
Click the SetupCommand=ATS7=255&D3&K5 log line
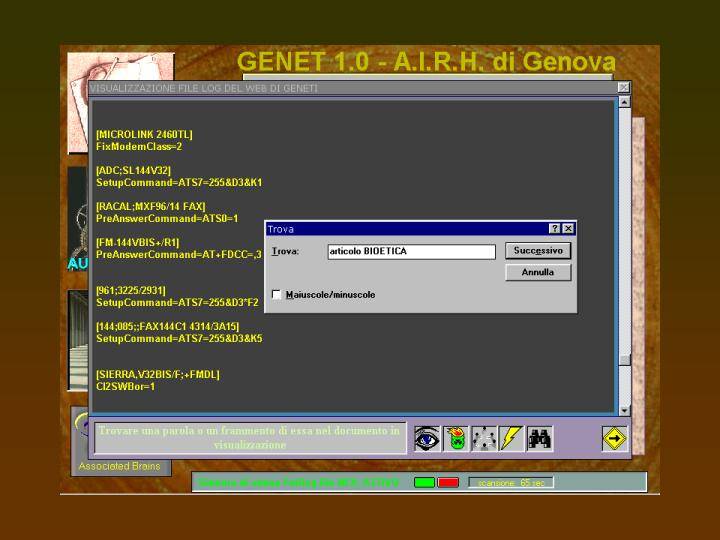click(179, 338)
